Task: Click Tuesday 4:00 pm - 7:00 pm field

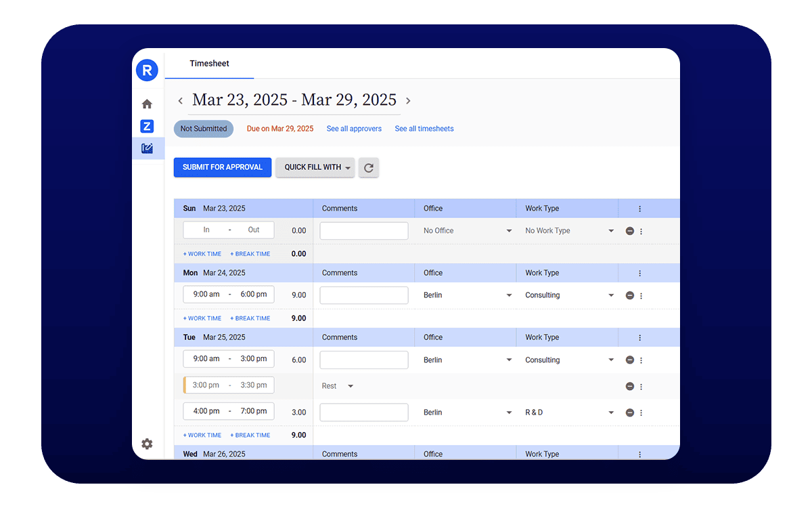Action: pyautogui.click(x=229, y=411)
